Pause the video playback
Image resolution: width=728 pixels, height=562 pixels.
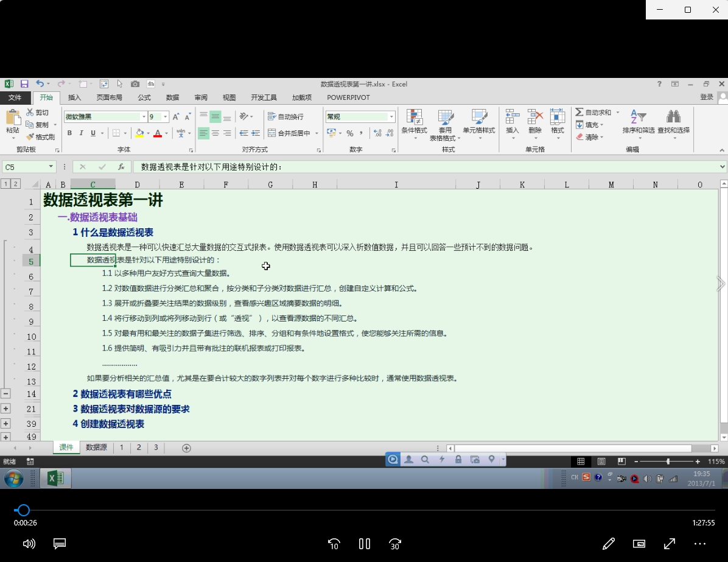pyautogui.click(x=364, y=544)
